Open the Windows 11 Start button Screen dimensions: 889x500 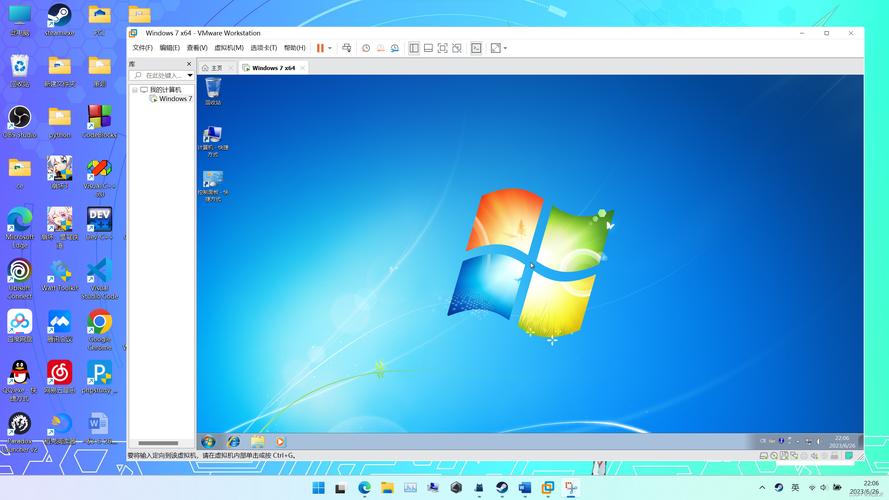click(x=319, y=488)
